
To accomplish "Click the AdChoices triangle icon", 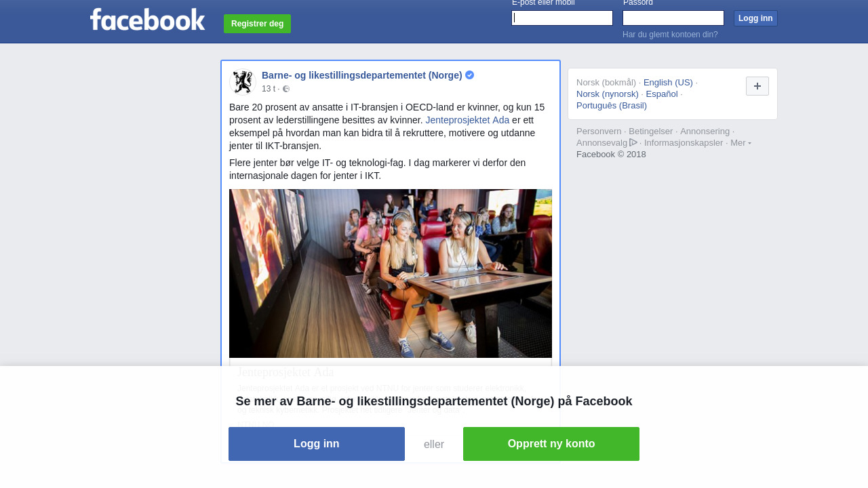I will pos(633,142).
